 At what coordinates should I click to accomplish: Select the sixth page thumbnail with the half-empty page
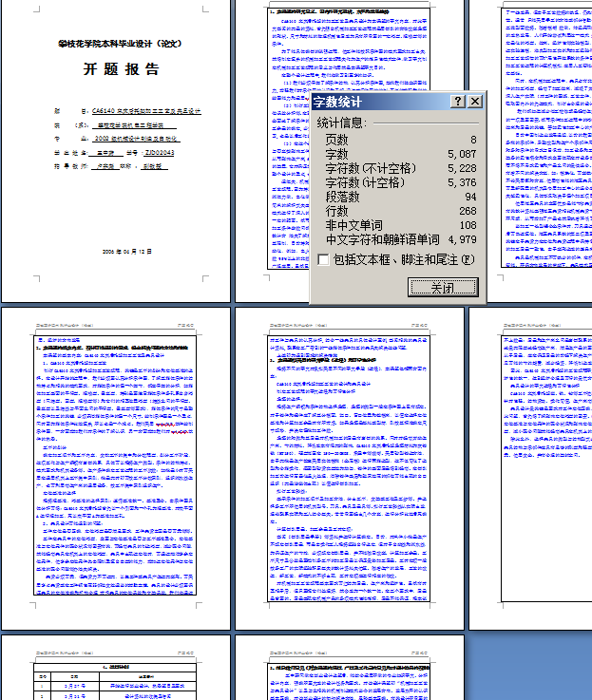531,468
